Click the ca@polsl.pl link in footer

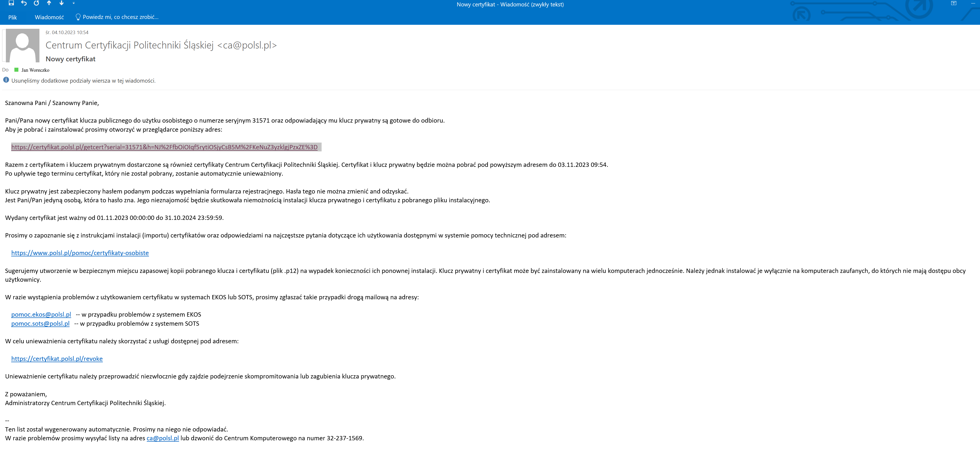(x=163, y=438)
